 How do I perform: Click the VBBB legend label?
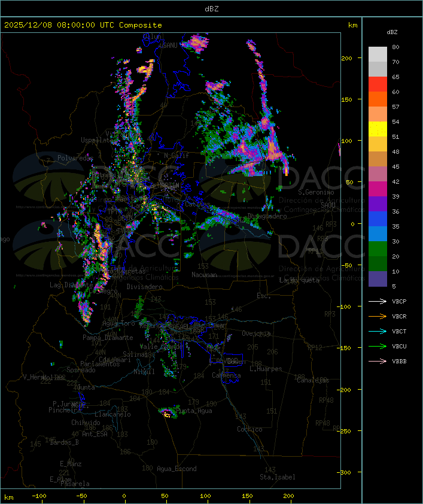tap(399, 361)
